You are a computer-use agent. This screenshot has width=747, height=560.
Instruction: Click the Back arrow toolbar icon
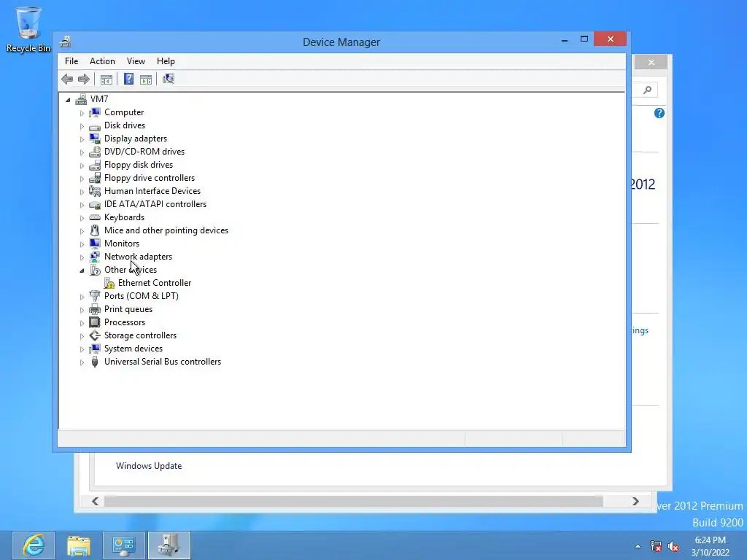point(67,79)
